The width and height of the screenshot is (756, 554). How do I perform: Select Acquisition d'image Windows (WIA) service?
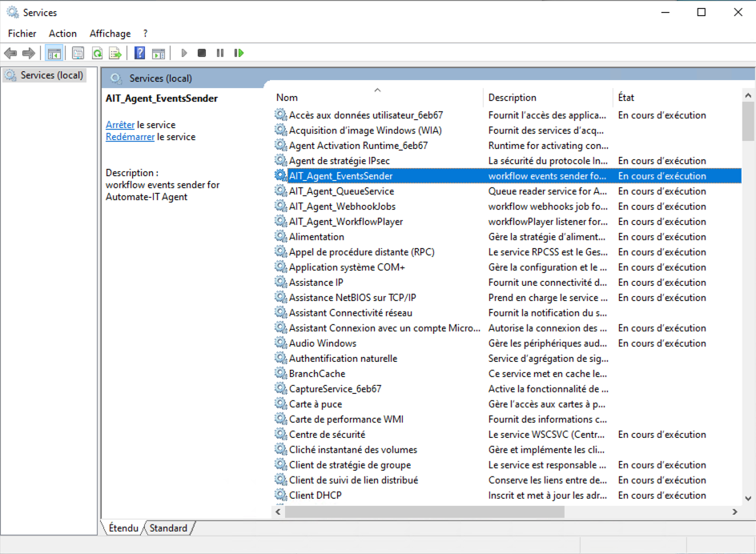(x=365, y=130)
